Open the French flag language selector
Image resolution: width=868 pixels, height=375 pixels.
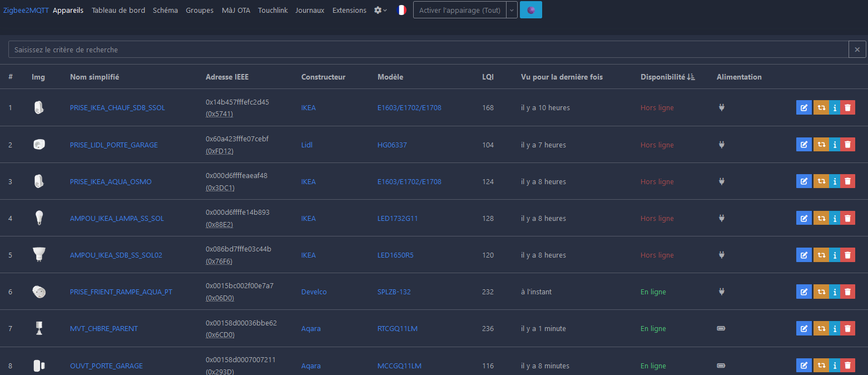(x=401, y=10)
